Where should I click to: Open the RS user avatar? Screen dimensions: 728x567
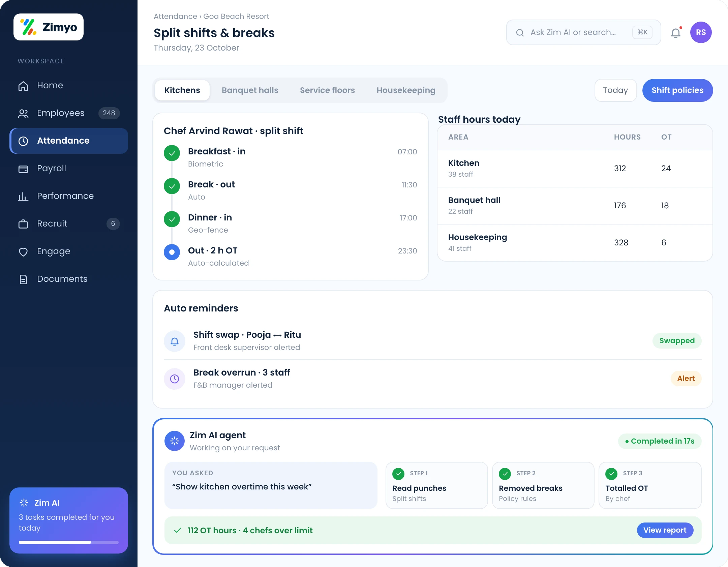[701, 32]
